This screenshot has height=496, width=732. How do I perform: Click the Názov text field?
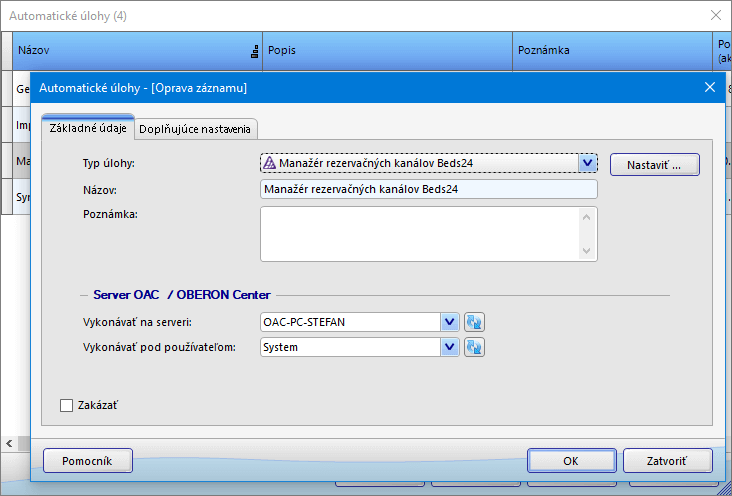[428, 189]
